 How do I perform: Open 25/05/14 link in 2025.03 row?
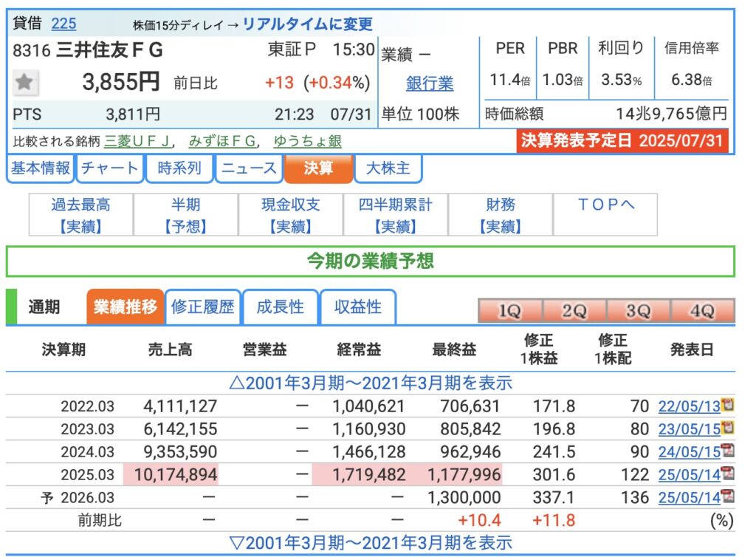[x=689, y=475]
